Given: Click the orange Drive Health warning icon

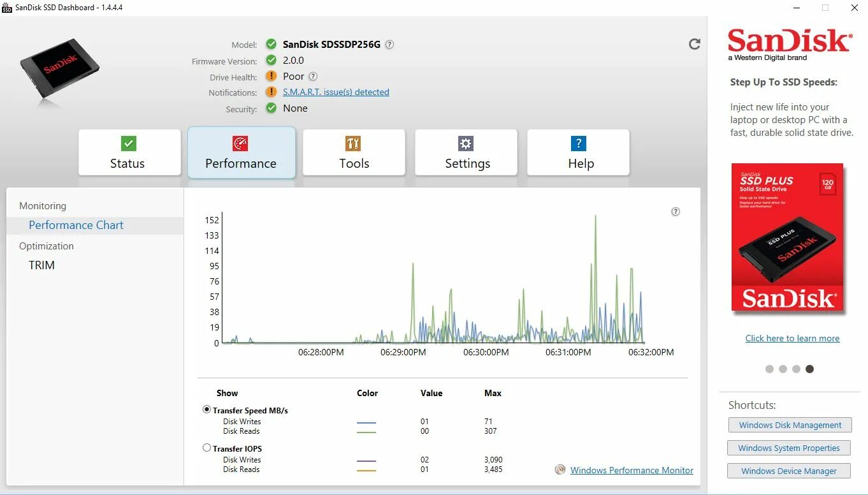Looking at the screenshot, I should (271, 77).
